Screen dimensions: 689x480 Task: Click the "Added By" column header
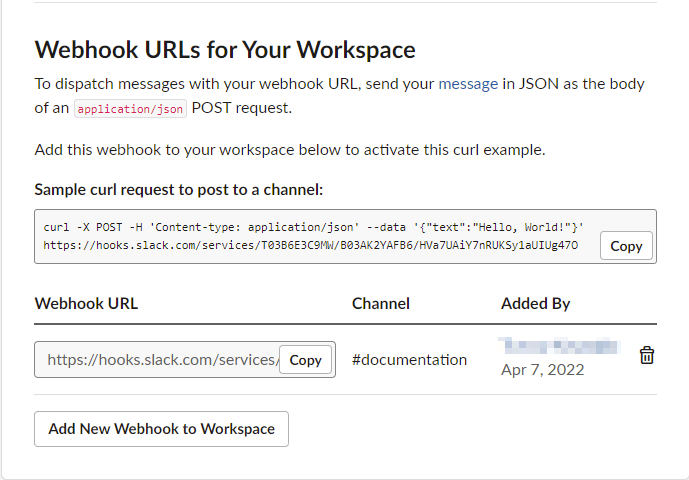(535, 304)
